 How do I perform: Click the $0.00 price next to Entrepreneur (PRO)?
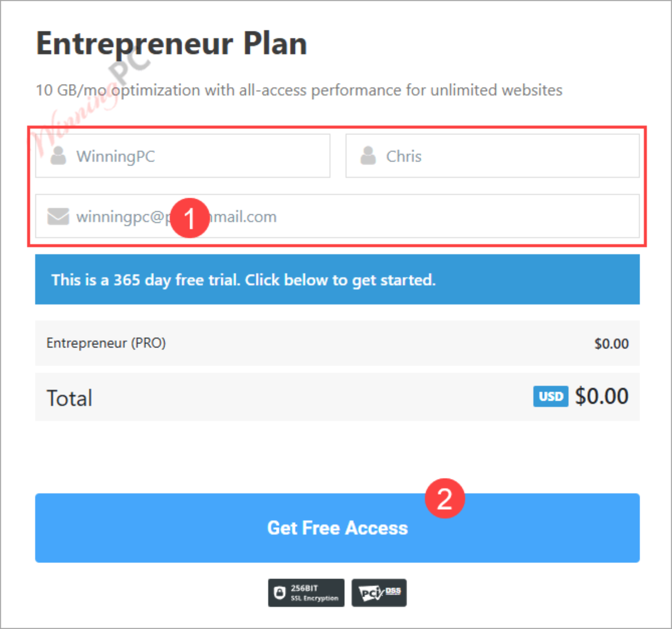point(611,343)
